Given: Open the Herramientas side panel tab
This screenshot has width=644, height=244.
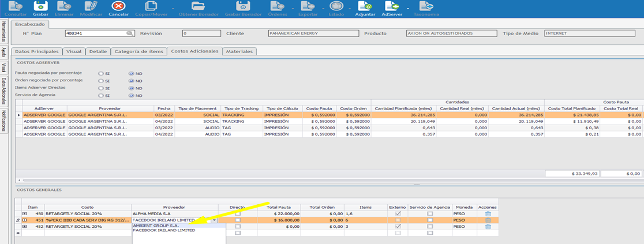Looking at the screenshot, I should [3, 32].
